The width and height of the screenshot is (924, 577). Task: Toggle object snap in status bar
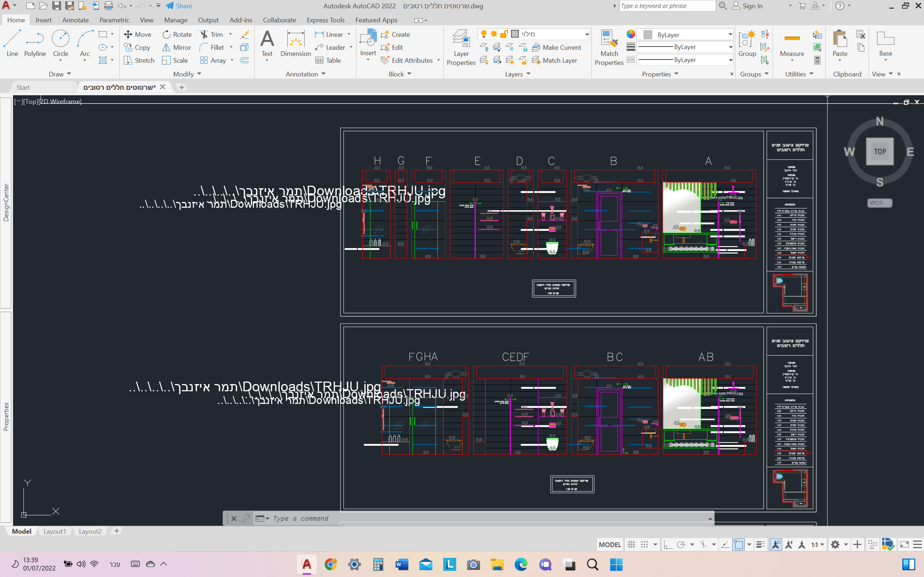coord(738,545)
